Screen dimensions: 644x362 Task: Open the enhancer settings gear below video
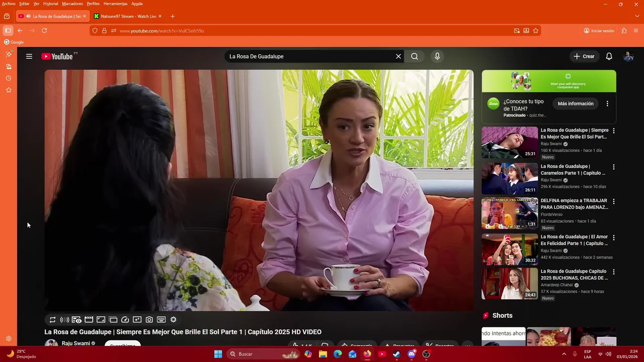[174, 320]
